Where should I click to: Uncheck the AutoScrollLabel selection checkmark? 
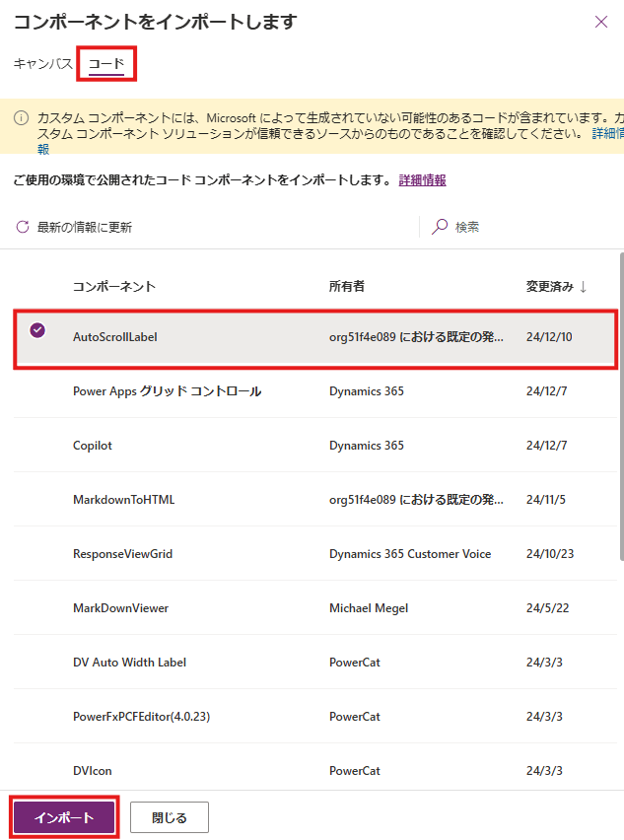coord(37,330)
